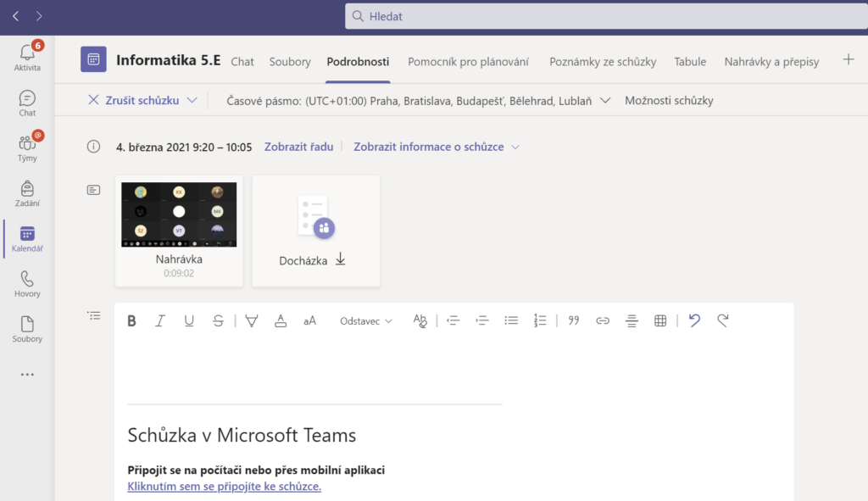This screenshot has height=501, width=868.
Task: Switch to the Soubory tab
Action: 290,61
